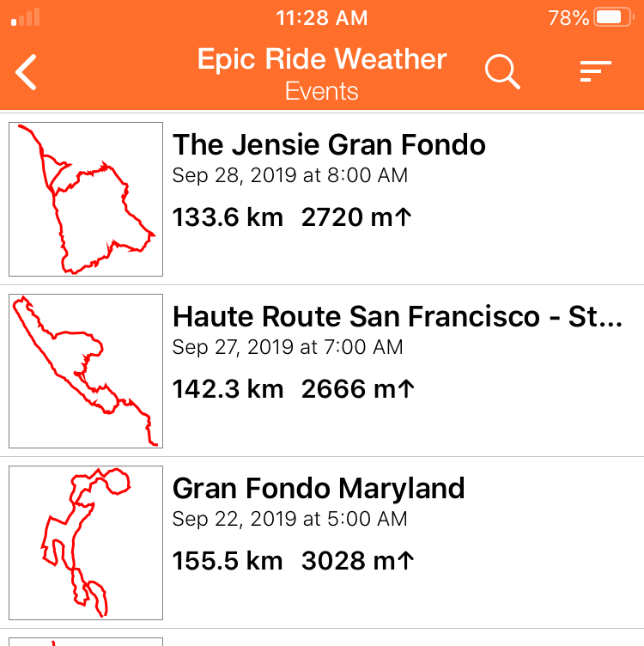Image resolution: width=644 pixels, height=646 pixels.
Task: Tap the 133.6 km distance label
Action: coord(228,217)
